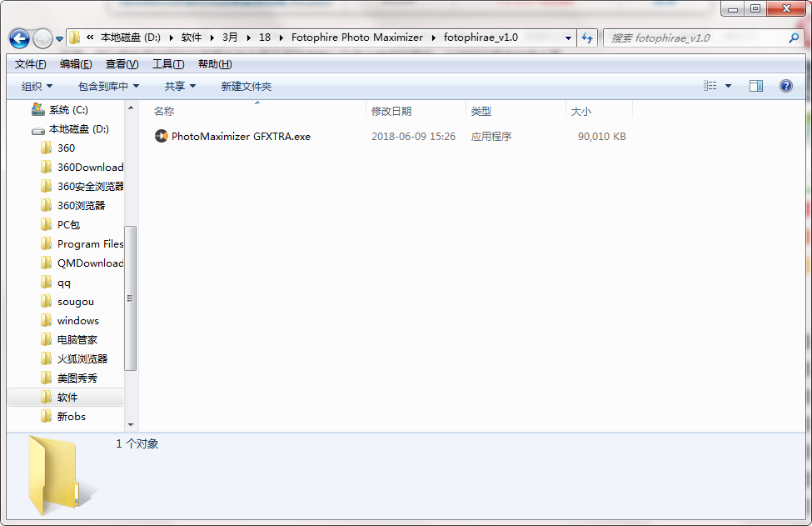Viewport: 812px width, 526px height.
Task: Click the navigation pane scrollbar thumb
Action: tap(131, 298)
